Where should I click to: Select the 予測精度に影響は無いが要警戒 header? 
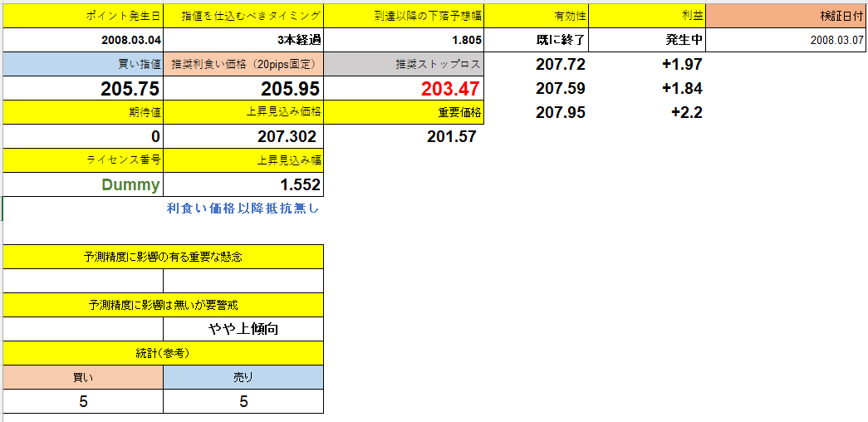[x=164, y=305]
